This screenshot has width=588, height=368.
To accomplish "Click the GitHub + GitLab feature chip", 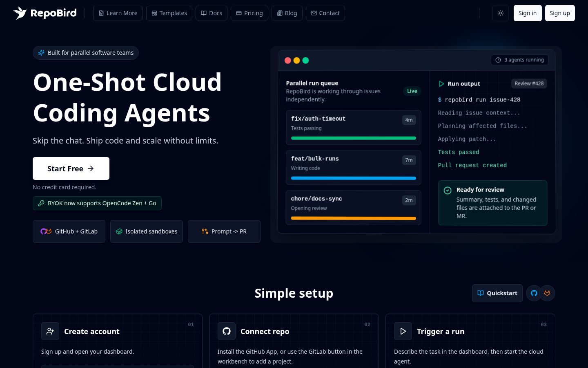I will (x=69, y=231).
